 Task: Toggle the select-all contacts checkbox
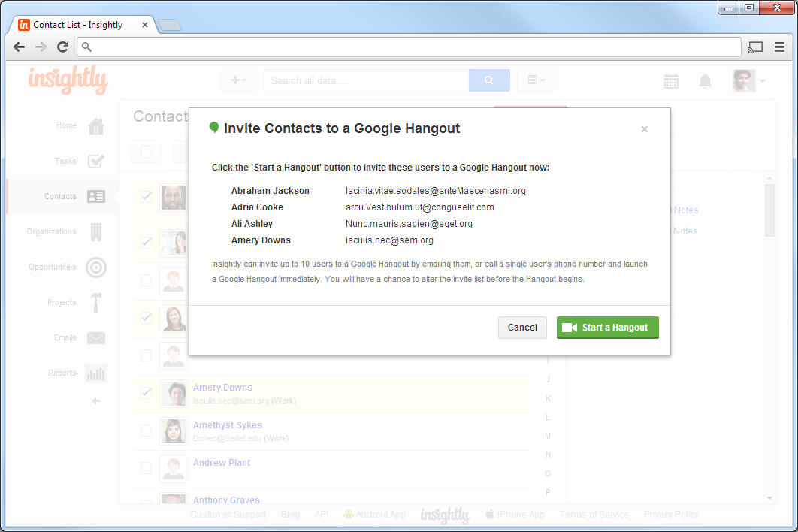[x=146, y=152]
